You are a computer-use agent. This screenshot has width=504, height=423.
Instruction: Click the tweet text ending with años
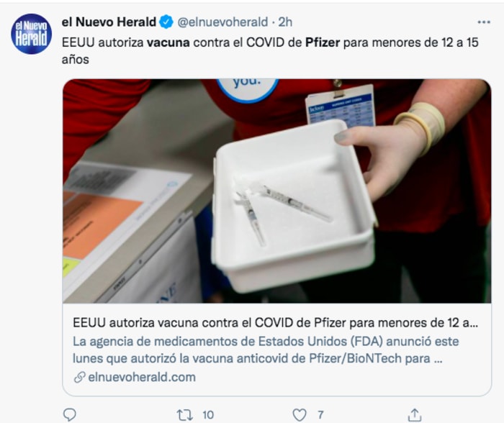click(x=270, y=51)
